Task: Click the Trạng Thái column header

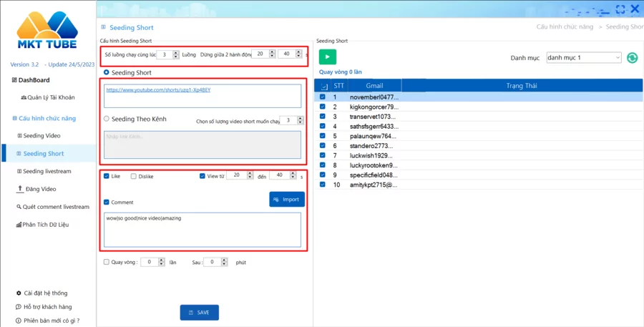Action: pyautogui.click(x=522, y=85)
